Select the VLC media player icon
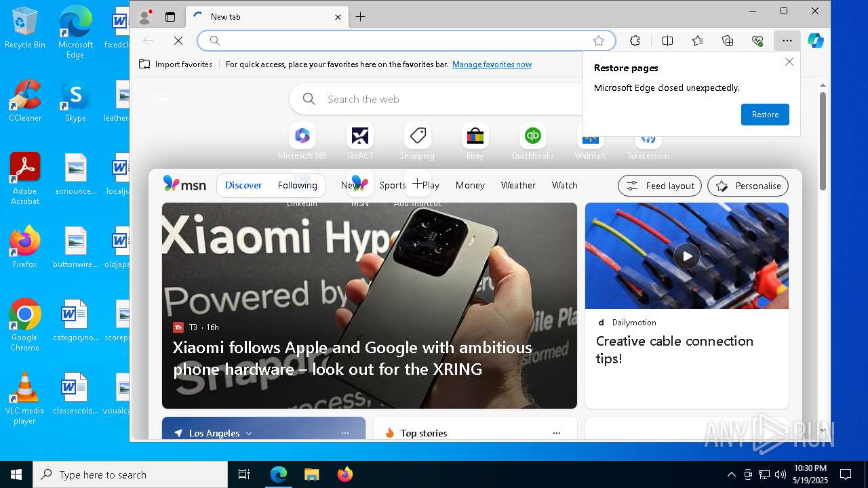The width and height of the screenshot is (868, 488). (25, 399)
